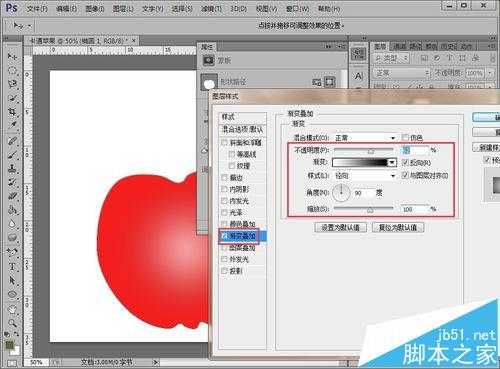Image resolution: width=500 pixels, height=369 pixels.
Task: Select the Path Selection arrow tool
Action: coord(12,280)
